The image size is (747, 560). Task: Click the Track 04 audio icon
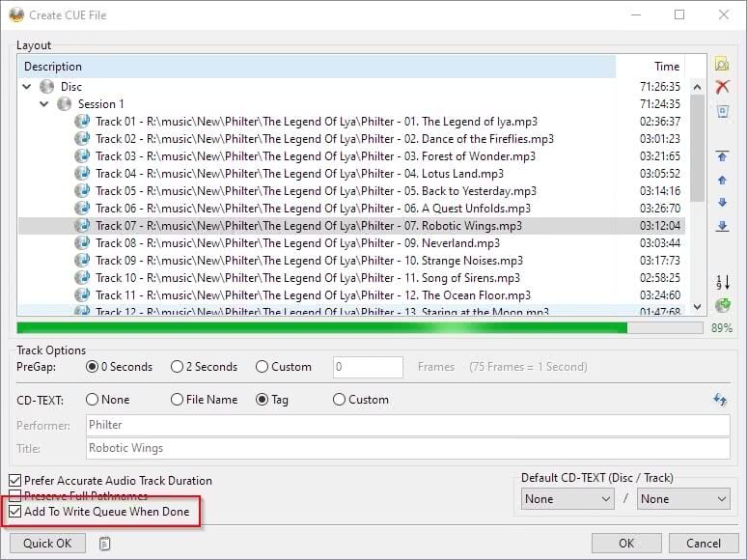click(82, 174)
